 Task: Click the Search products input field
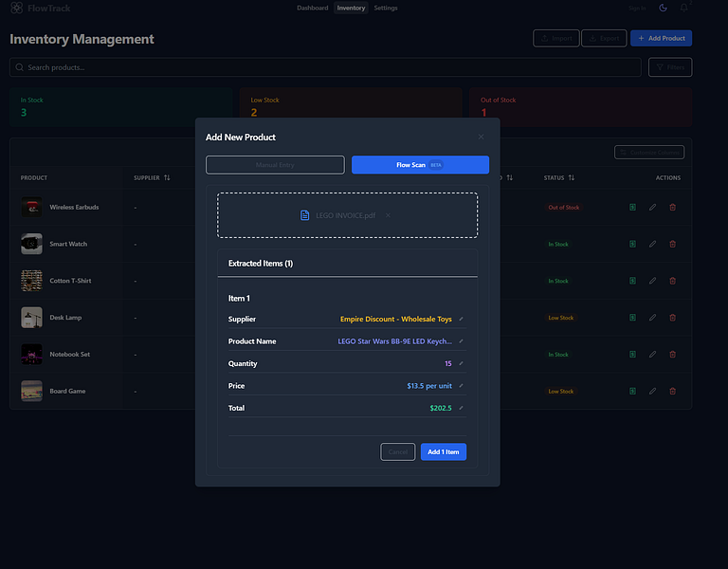point(325,67)
